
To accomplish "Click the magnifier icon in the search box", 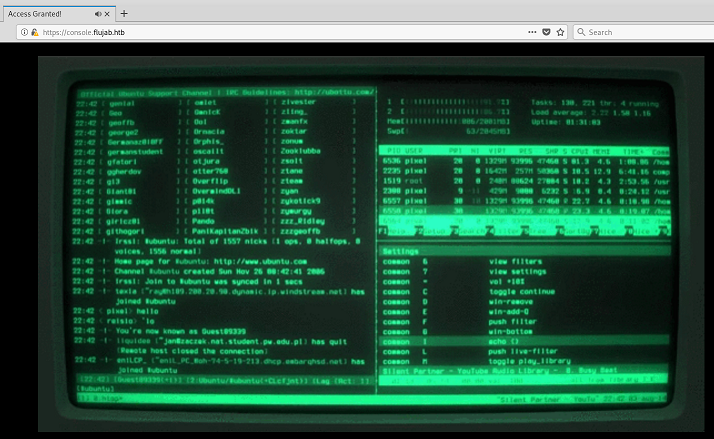I will [x=580, y=32].
